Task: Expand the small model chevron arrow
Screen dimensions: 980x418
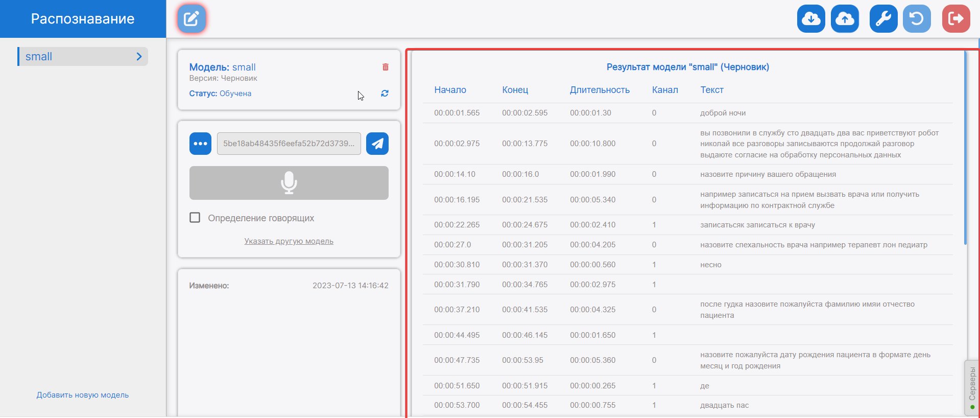Action: 139,57
